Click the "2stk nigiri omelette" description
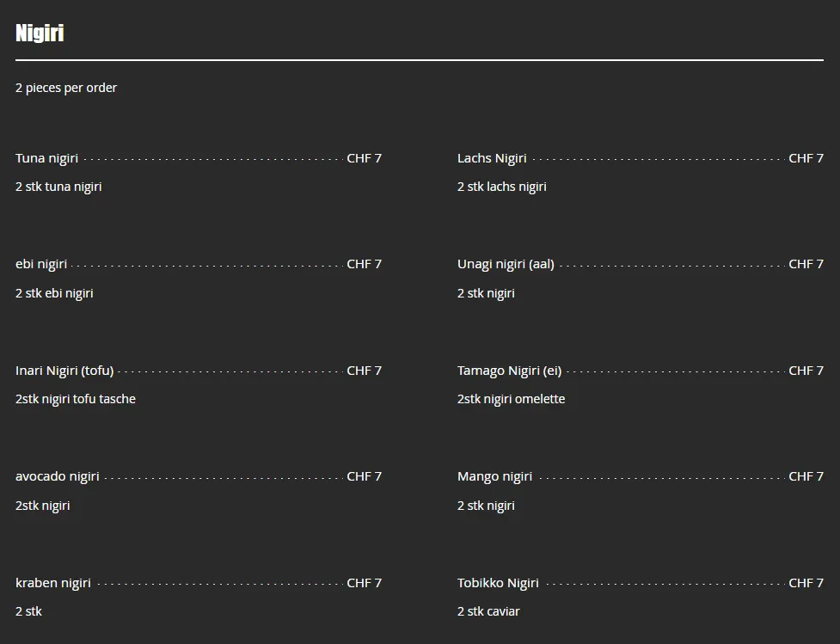 [511, 399]
